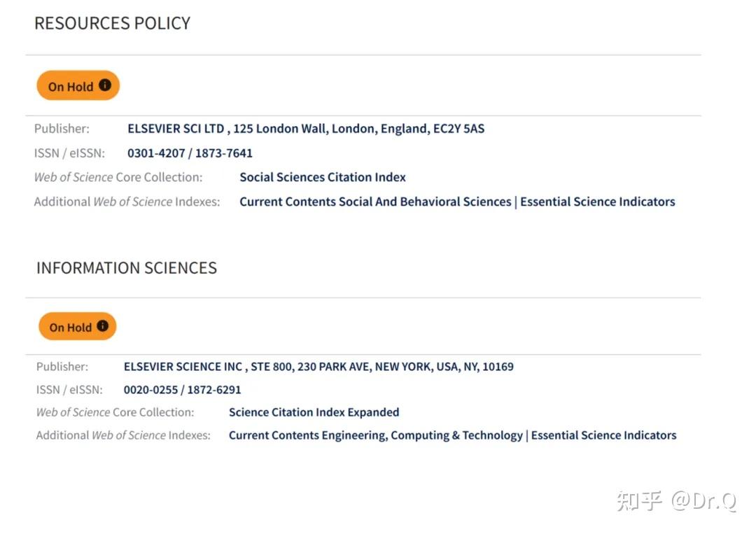Click Essential Science Indicators for Resources Policy

coord(598,202)
